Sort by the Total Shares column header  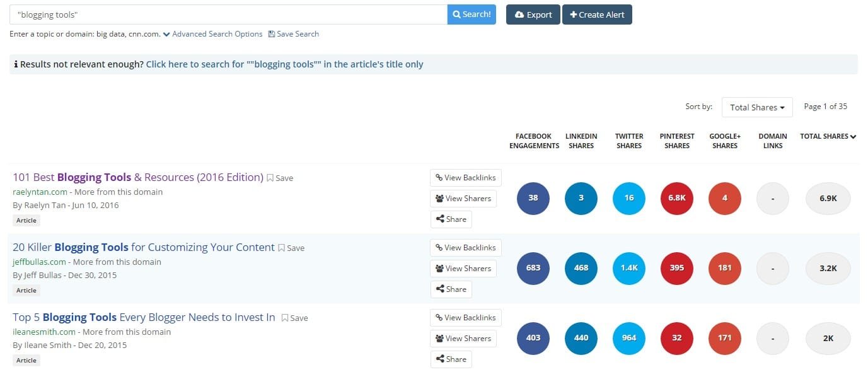coord(827,136)
